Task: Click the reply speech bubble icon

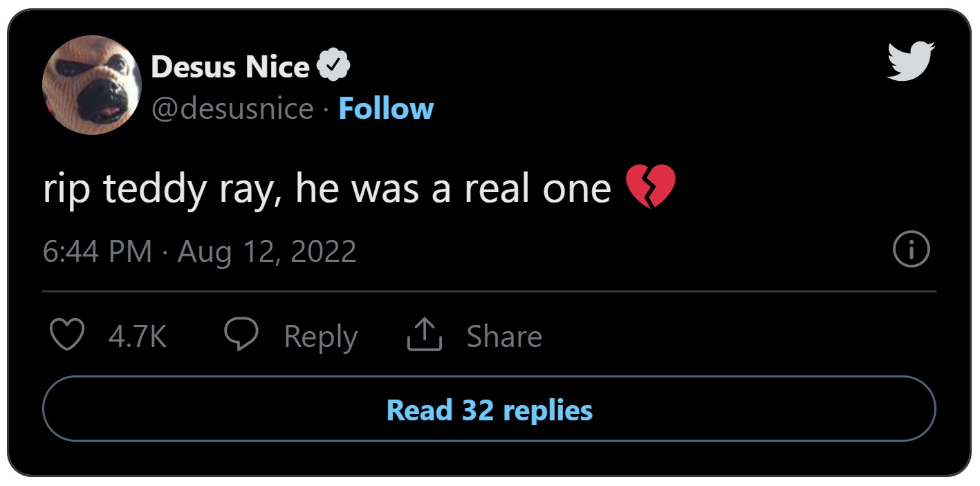Action: 241,336
